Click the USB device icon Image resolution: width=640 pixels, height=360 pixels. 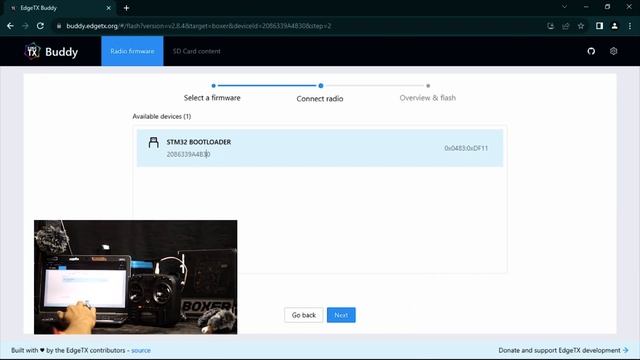[x=153, y=142]
